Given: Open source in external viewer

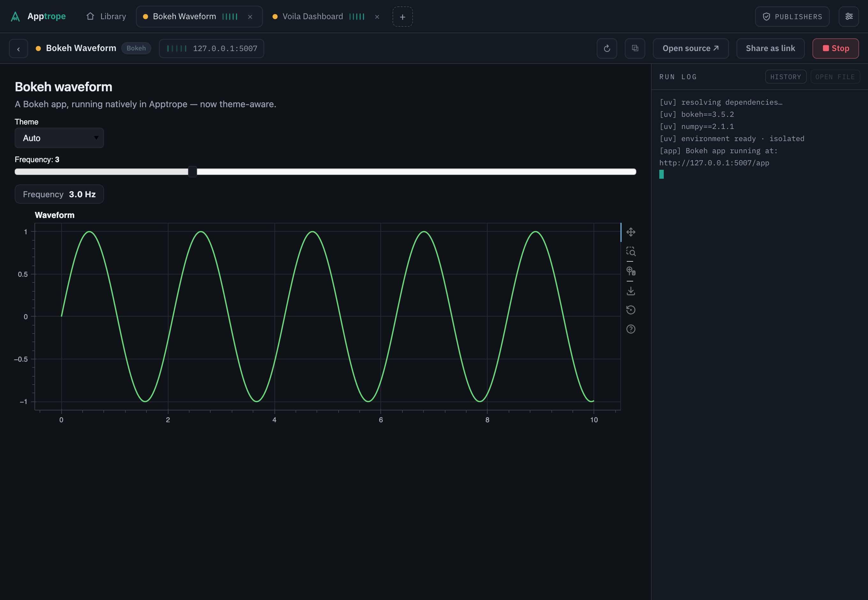Looking at the screenshot, I should pyautogui.click(x=691, y=49).
